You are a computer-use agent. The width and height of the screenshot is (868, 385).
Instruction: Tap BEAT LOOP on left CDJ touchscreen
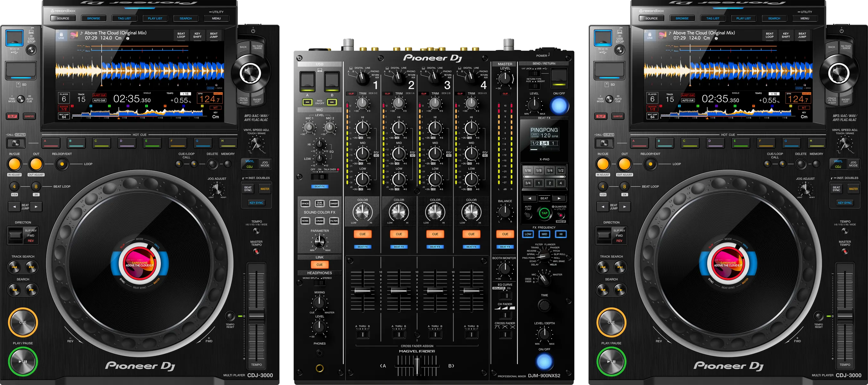pos(181,35)
